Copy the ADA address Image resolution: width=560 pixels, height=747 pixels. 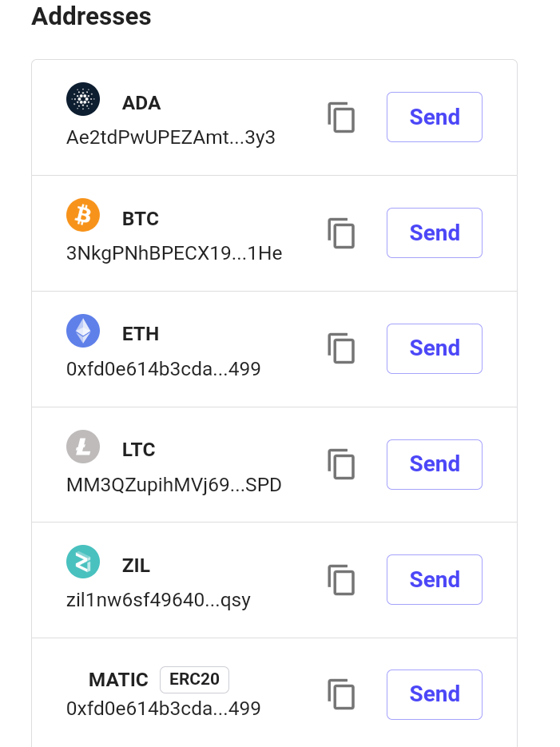[341, 117]
